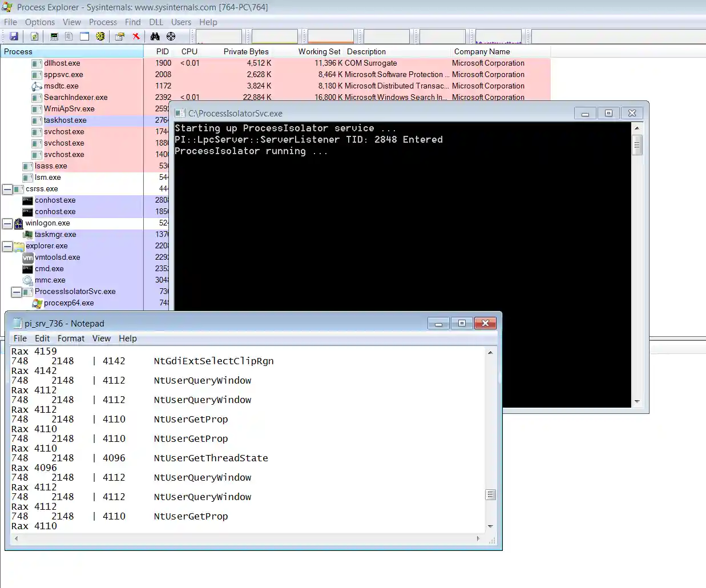The width and height of the screenshot is (706, 588).
Task: Click the Notepad vertical scrollbar thumb
Action: [x=490, y=495]
